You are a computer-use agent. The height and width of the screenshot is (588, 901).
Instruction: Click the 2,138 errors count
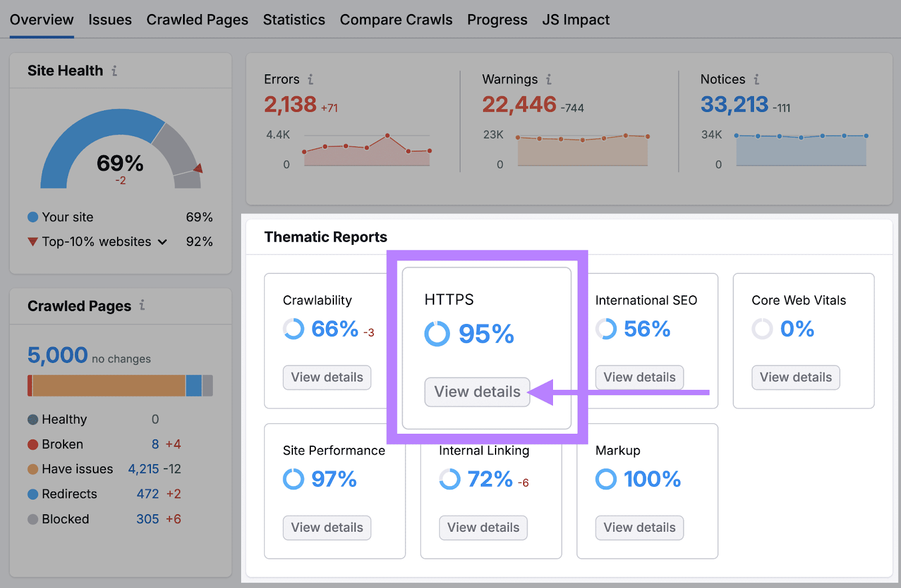290,105
